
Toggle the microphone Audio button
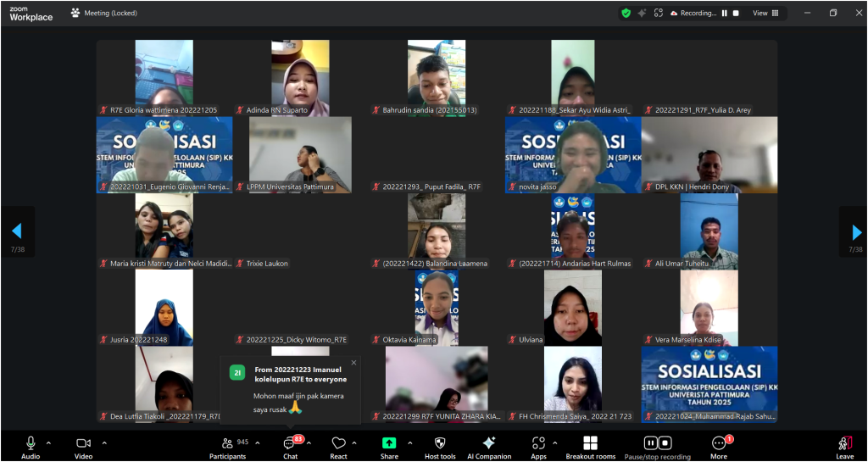[31, 447]
